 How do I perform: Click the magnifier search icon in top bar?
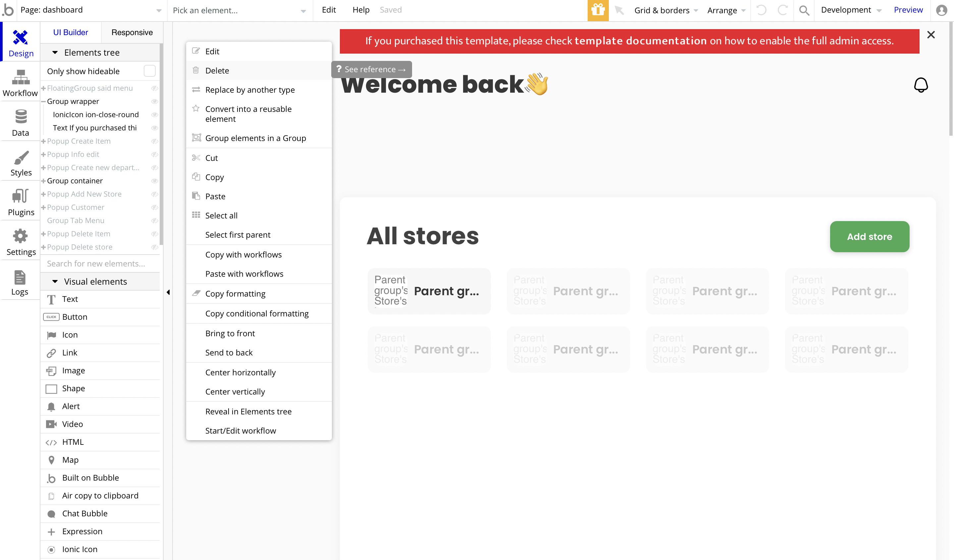(x=804, y=10)
